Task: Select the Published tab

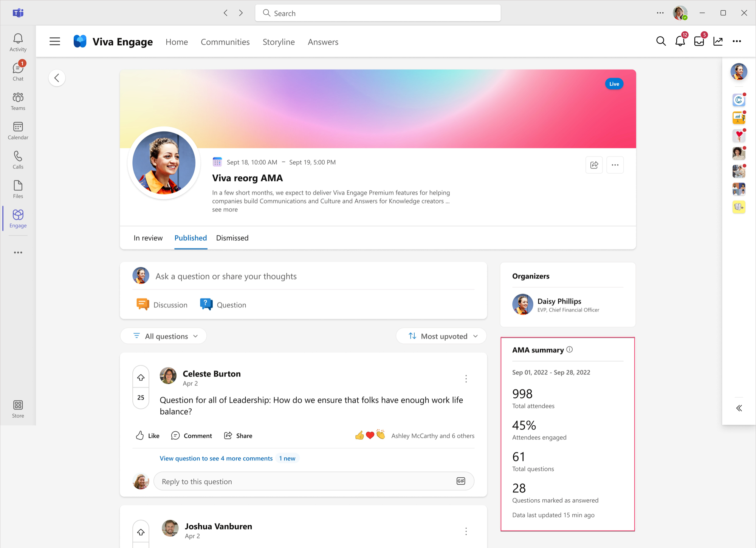Action: [190, 238]
